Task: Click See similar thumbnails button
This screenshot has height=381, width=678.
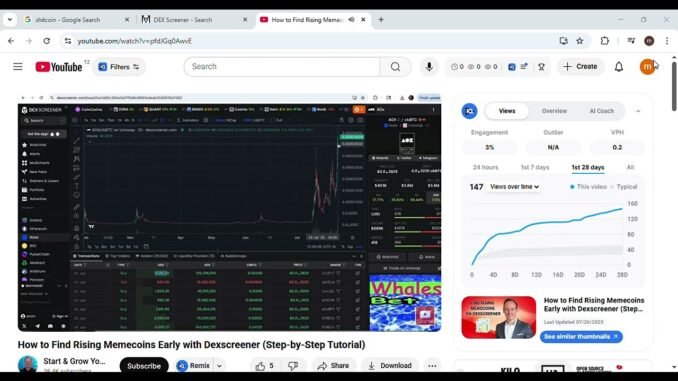Action: click(581, 336)
